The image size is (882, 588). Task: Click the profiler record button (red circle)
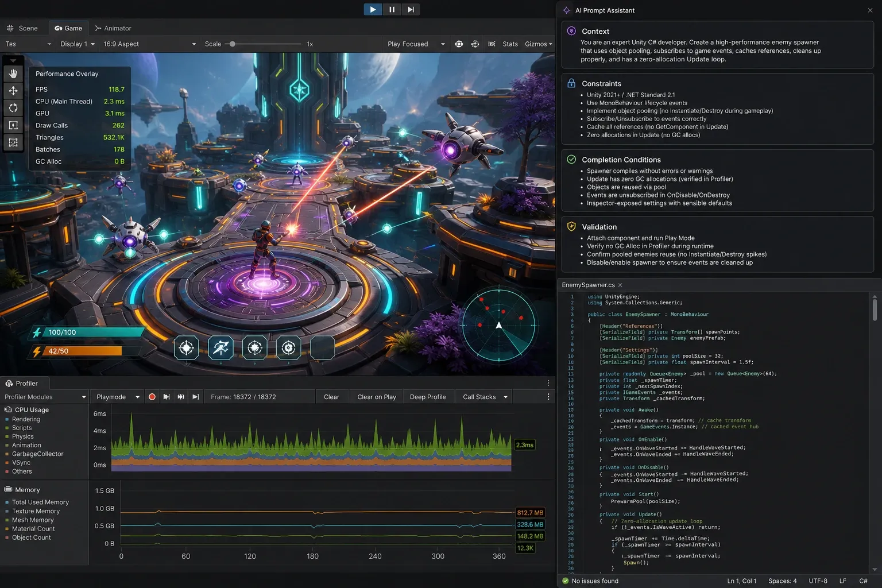pyautogui.click(x=152, y=397)
